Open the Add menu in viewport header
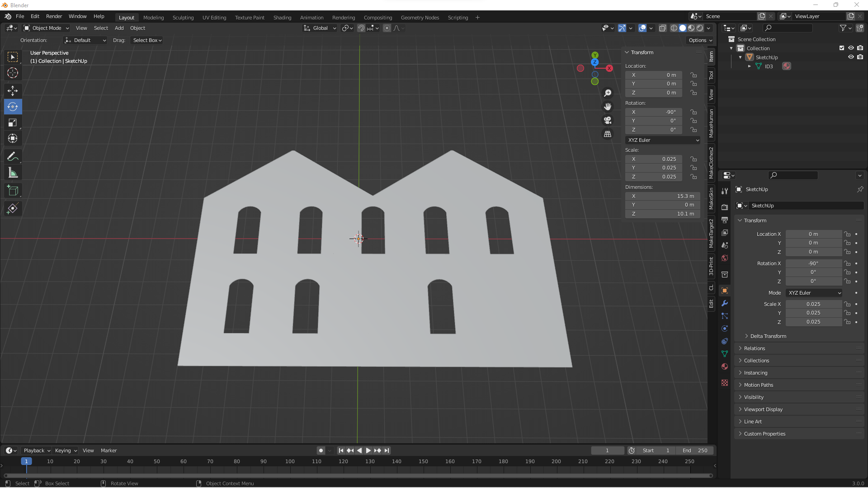This screenshot has width=868, height=488. point(119,28)
